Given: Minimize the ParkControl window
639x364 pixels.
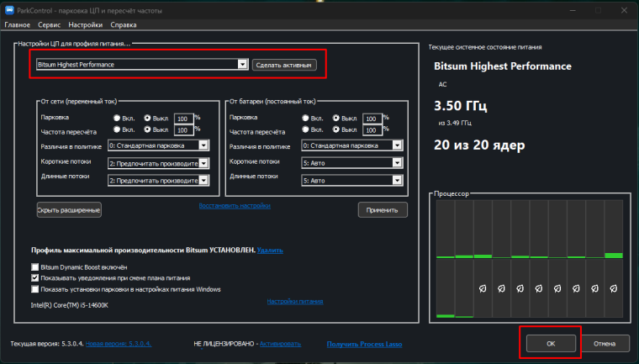Looking at the screenshot, I should (573, 10).
